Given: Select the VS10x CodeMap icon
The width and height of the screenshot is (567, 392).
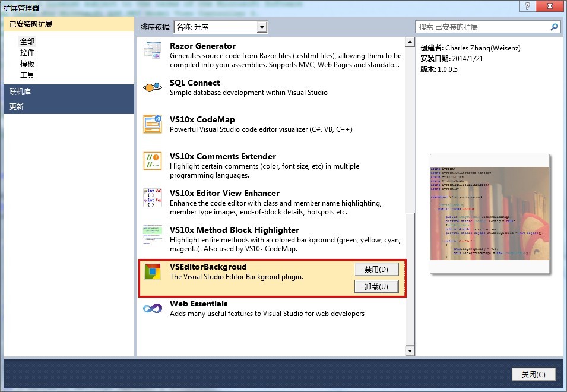Looking at the screenshot, I should click(153, 124).
